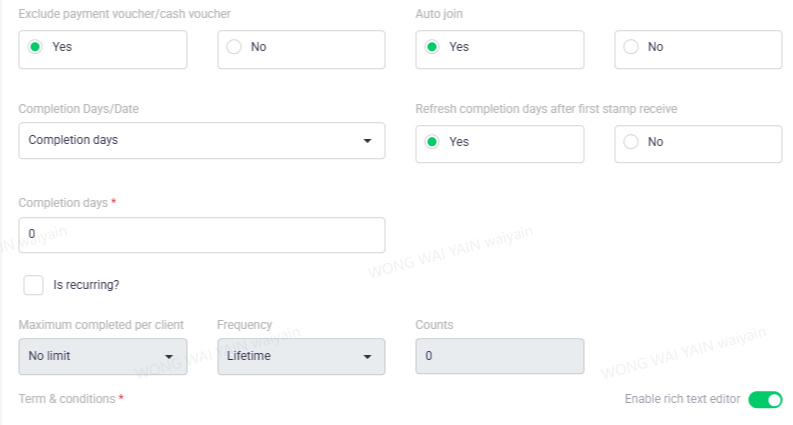Click into the Counts input field
The height and width of the screenshot is (425, 793).
click(499, 356)
